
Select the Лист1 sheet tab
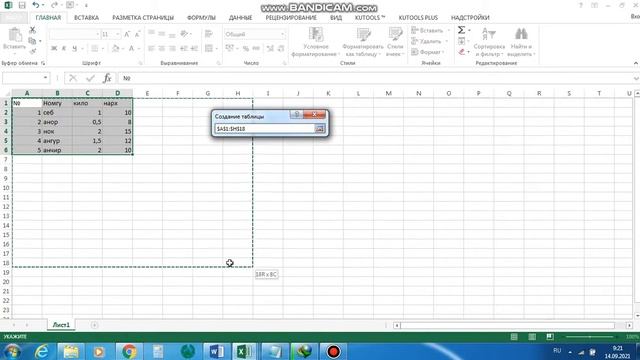(61, 325)
